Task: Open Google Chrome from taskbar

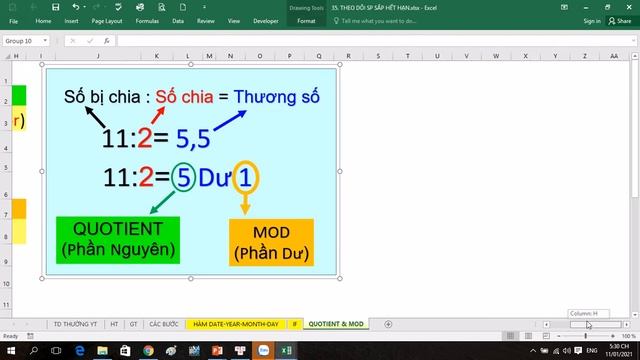Action: point(148,351)
